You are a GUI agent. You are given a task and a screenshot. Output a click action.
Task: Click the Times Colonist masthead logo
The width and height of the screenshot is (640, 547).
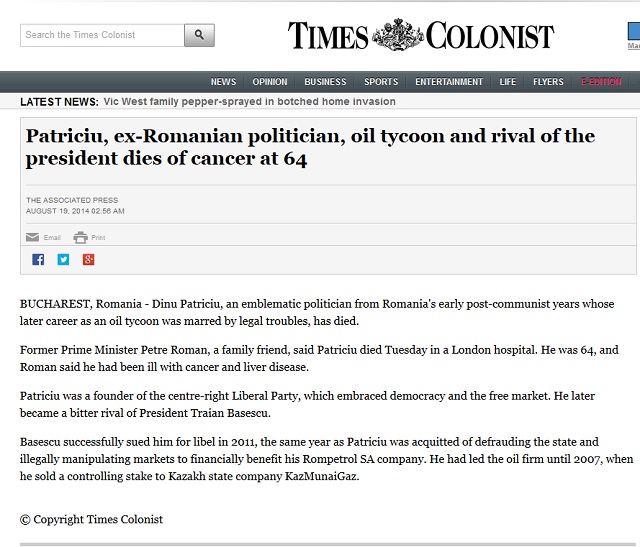click(x=420, y=36)
